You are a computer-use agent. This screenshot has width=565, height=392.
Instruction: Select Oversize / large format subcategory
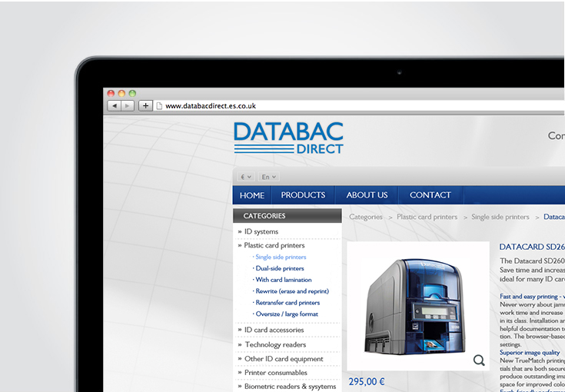coord(287,314)
